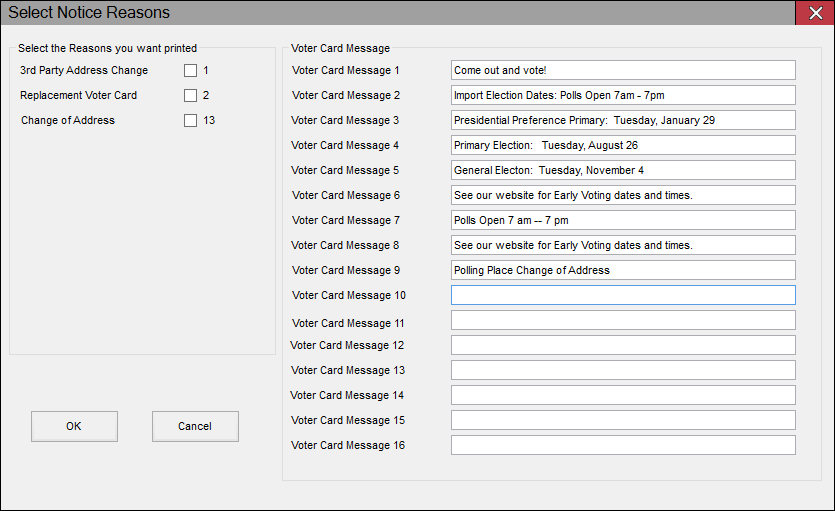Click the Cancel button
Image resolution: width=835 pixels, height=511 pixels.
pyautogui.click(x=195, y=426)
